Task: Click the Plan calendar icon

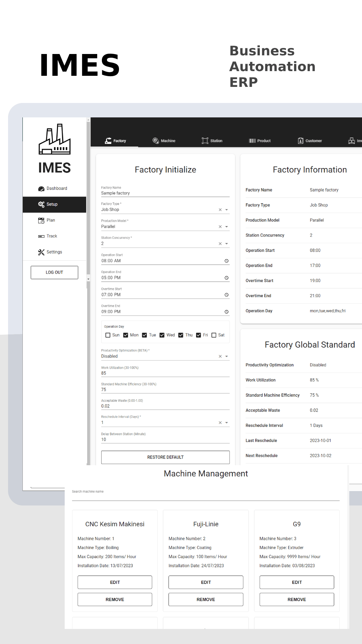Action: tap(41, 220)
